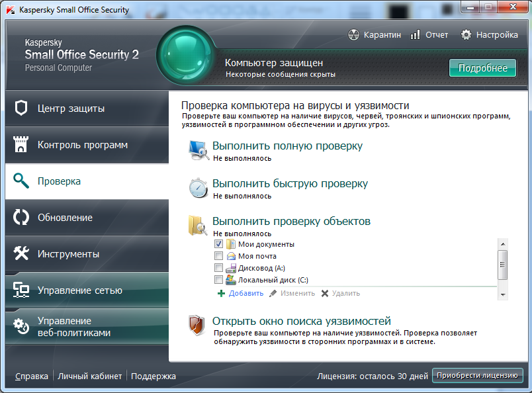Image resolution: width=532 pixels, height=393 pixels.
Task: Tick the Локальный диск (C:) checkbox
Action: click(218, 280)
